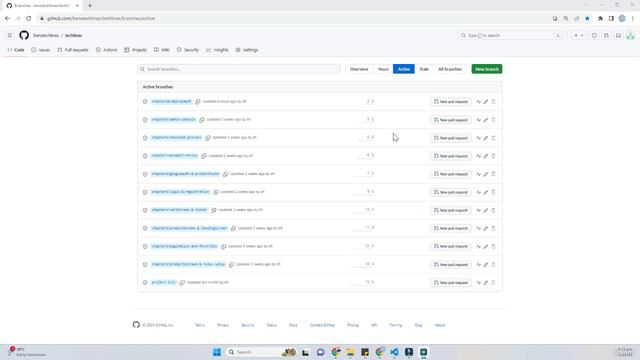Rename the deployment branch pencil icon
640x360 pixels.
[x=486, y=102]
